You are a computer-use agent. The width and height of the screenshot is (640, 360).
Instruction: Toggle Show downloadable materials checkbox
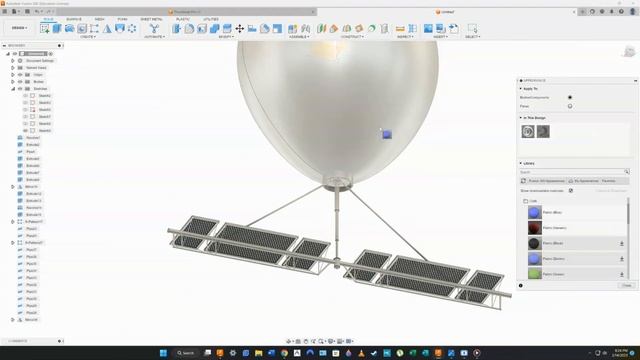click(571, 191)
